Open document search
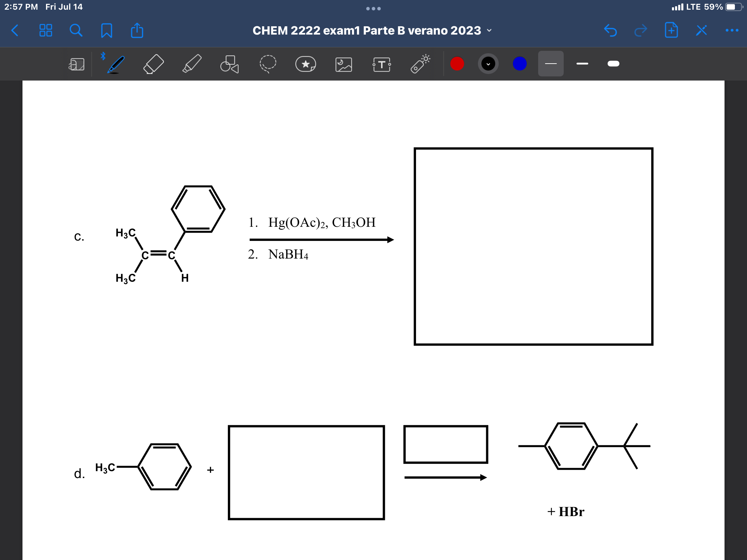This screenshot has width=747, height=560. point(76,30)
